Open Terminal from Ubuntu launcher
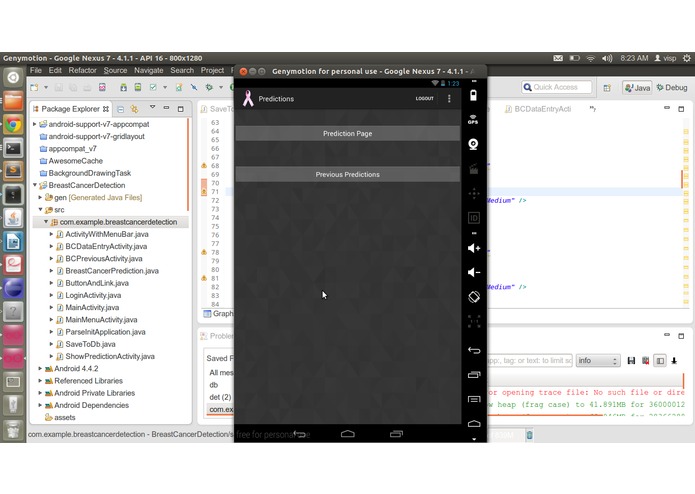This screenshot has height=494, width=695. [13, 148]
